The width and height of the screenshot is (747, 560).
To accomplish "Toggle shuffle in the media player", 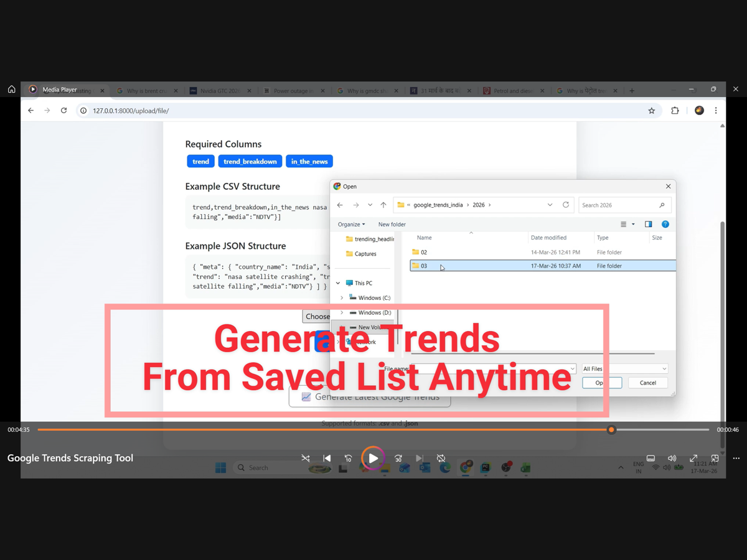I will click(x=306, y=459).
